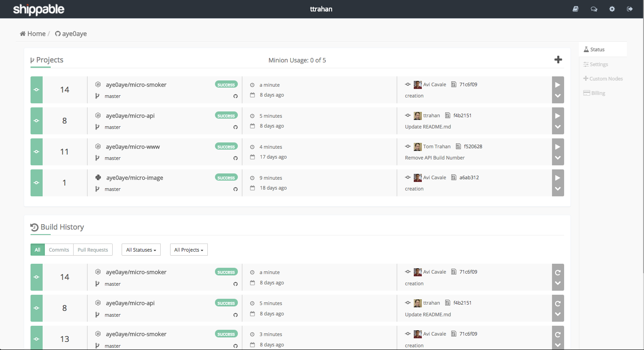Click build number 13 in Build History
The image size is (644, 350).
click(x=65, y=339)
